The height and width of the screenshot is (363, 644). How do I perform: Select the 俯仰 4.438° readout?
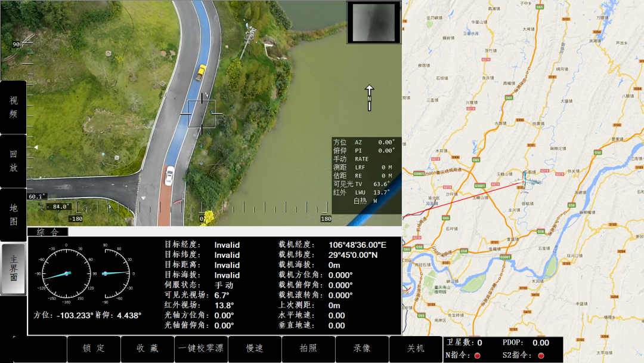click(118, 315)
